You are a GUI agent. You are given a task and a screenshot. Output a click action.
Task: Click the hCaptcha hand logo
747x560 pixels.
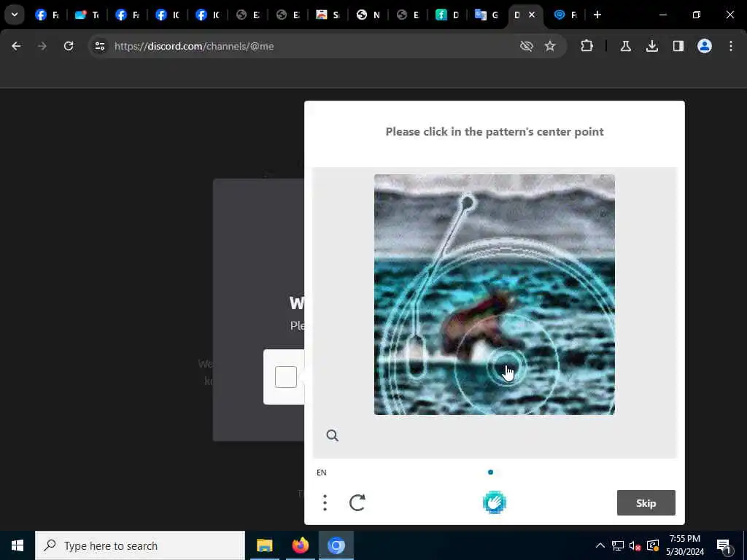[x=494, y=502]
